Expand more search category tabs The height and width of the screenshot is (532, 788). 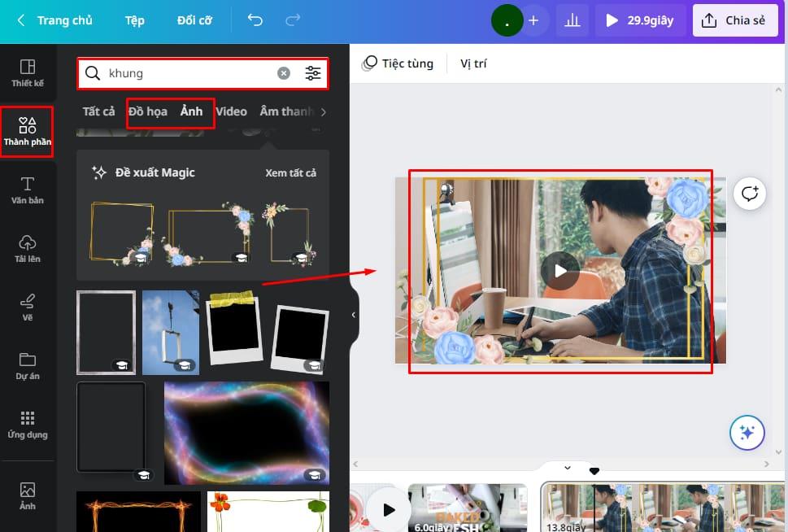(322, 111)
